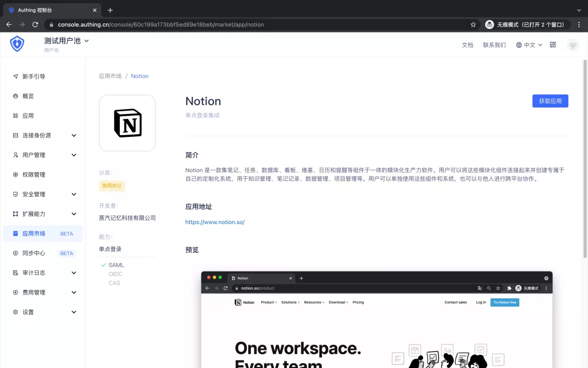Image resolution: width=588 pixels, height=368 pixels.
Task: Open the 联系我们 contact link
Action: tap(494, 45)
